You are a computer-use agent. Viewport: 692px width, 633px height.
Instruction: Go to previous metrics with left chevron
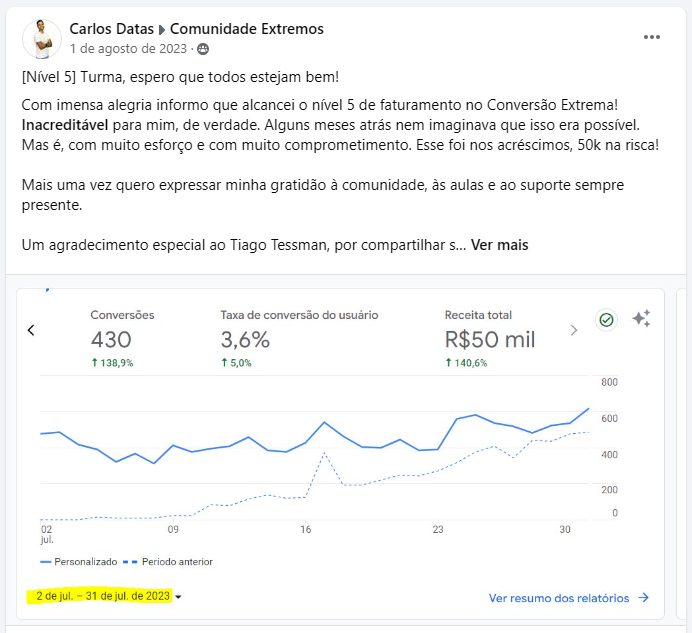(31, 330)
